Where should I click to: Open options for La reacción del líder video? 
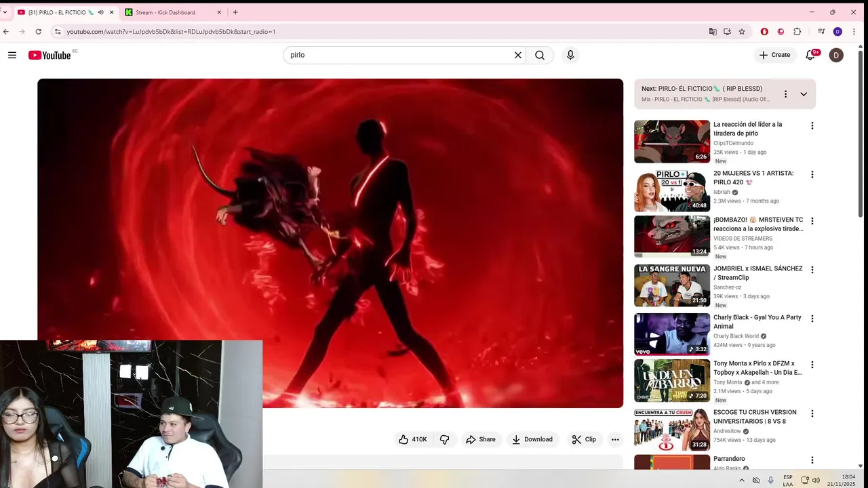812,125
